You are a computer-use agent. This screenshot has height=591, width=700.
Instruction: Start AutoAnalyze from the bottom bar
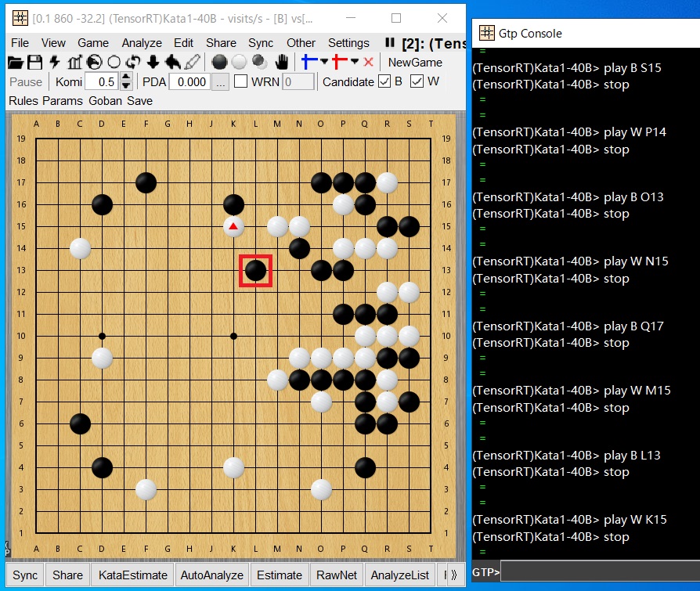212,575
